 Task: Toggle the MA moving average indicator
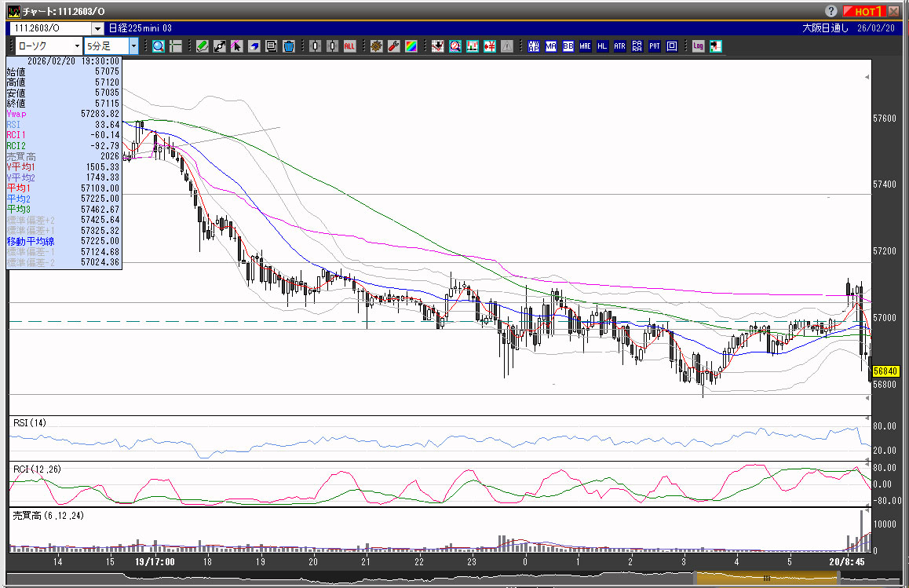point(550,46)
